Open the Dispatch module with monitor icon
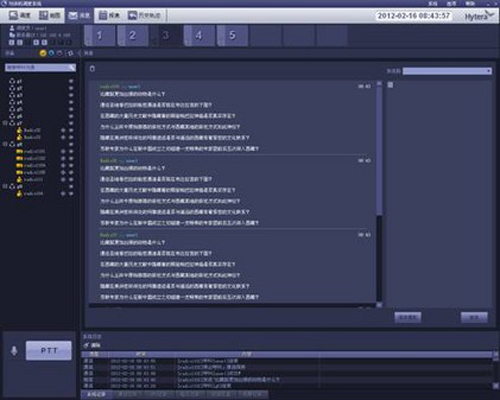Image resolution: width=500 pixels, height=400 pixels. pyautogui.click(x=20, y=15)
